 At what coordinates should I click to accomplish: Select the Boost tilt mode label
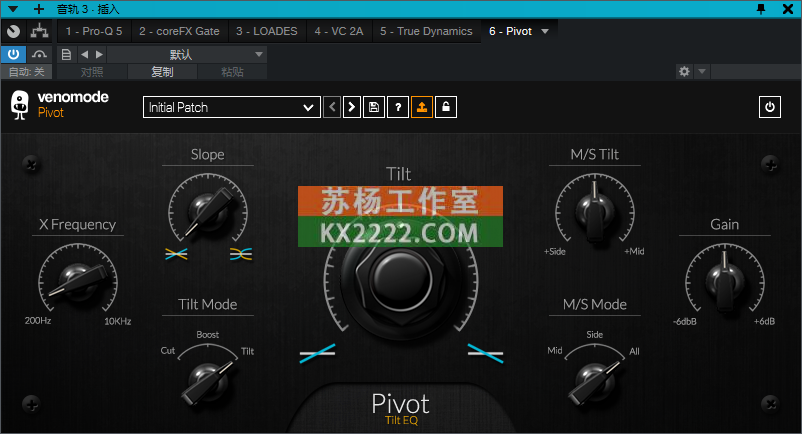click(x=208, y=335)
